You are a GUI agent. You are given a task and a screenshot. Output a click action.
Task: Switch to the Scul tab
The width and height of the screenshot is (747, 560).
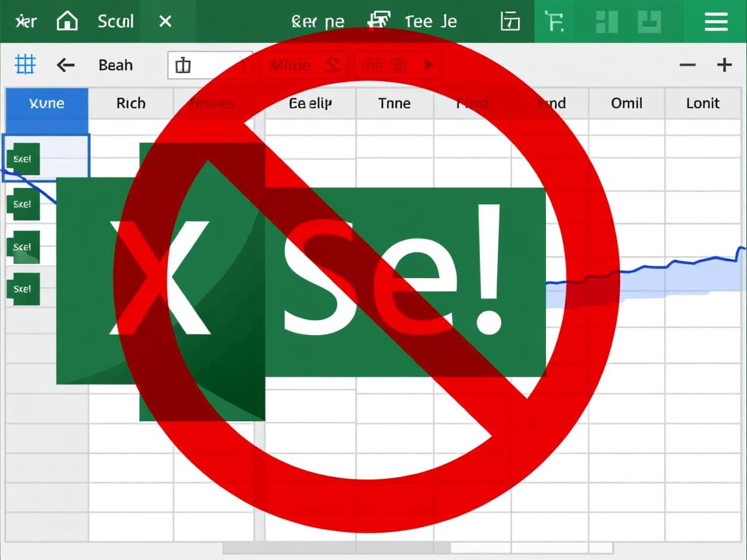click(x=115, y=21)
